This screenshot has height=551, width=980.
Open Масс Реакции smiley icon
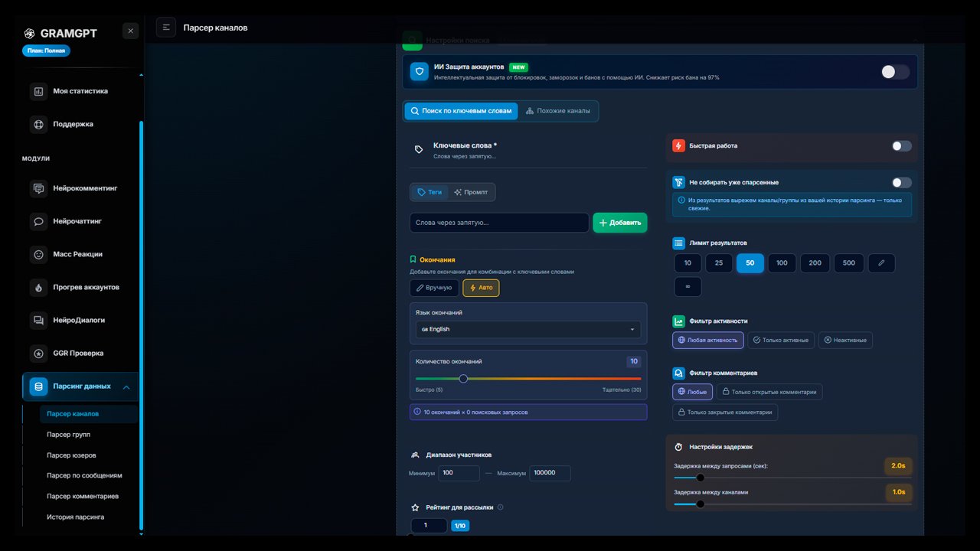coord(38,254)
